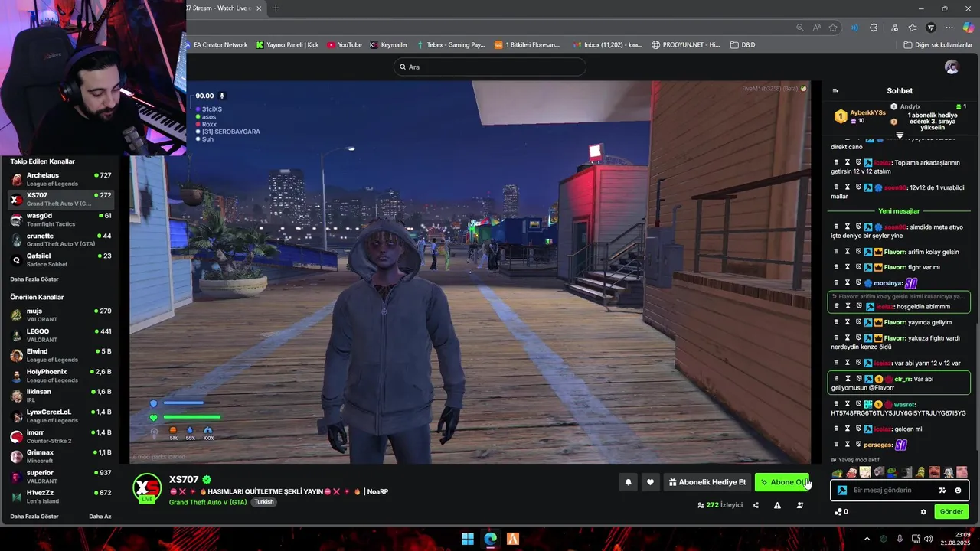The height and width of the screenshot is (551, 980).
Task: Open the blue media casting icon
Action: tap(854, 28)
